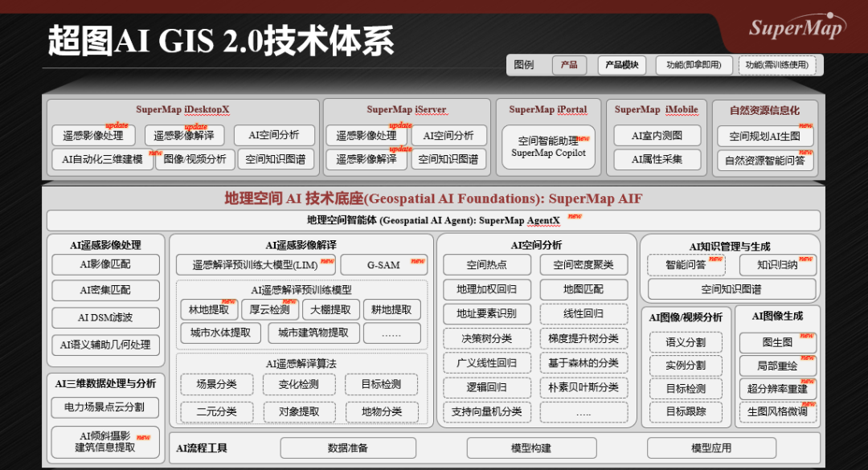Select the 超分辨率重建 box
Screen dimensions: 868x470
coord(778,389)
